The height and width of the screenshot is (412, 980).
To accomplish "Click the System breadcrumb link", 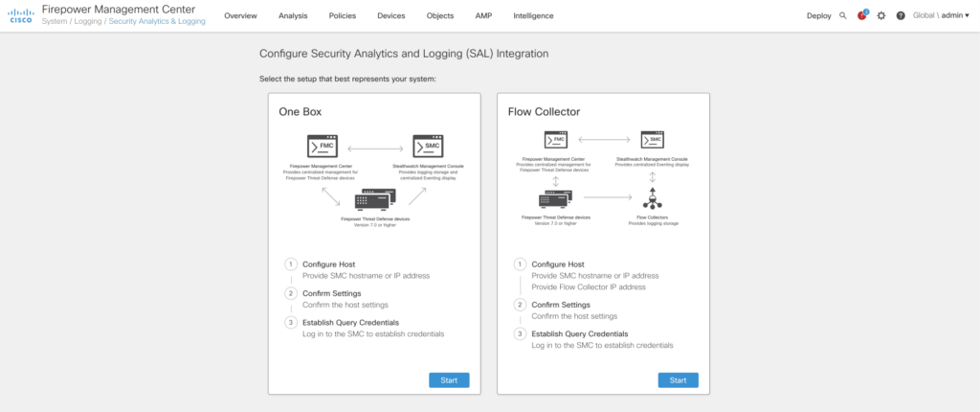I will coord(55,21).
